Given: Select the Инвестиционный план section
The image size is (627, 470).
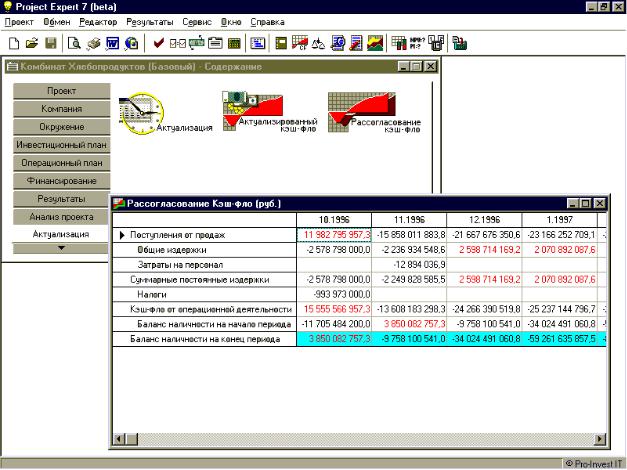Looking at the screenshot, I should click(62, 145).
